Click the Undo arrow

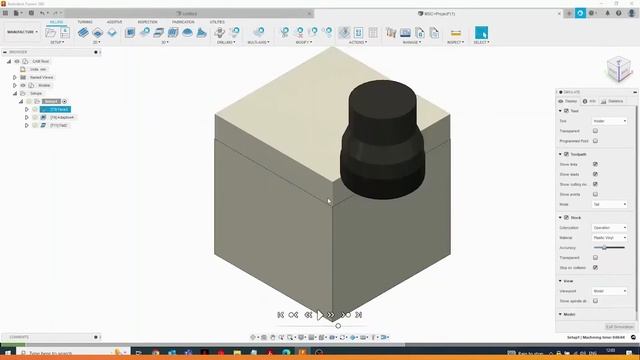coord(42,13)
